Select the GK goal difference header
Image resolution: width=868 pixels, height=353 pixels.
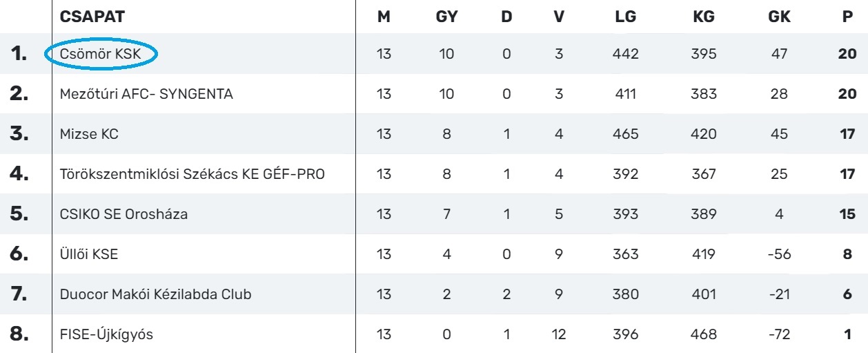click(779, 17)
